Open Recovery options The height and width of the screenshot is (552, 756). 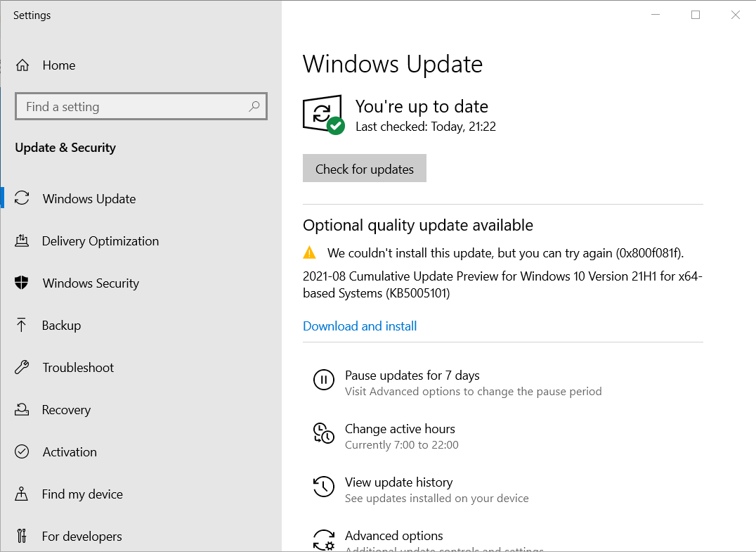(x=141, y=410)
